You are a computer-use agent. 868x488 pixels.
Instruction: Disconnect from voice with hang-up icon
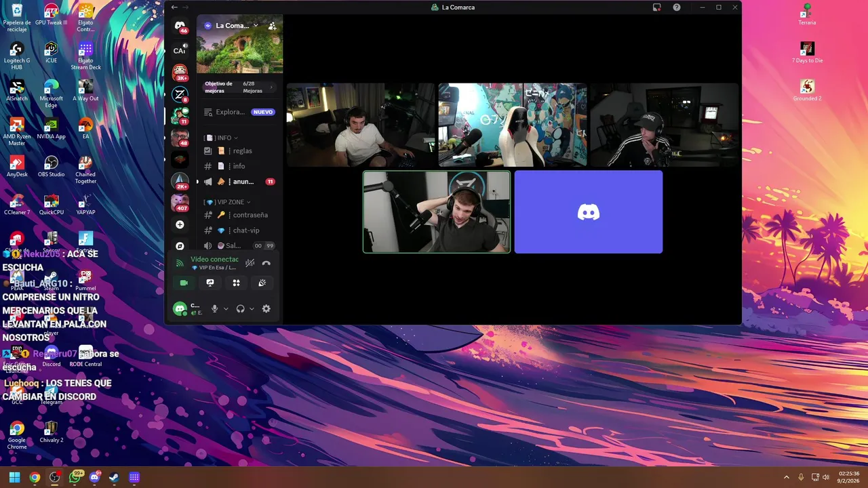point(267,263)
